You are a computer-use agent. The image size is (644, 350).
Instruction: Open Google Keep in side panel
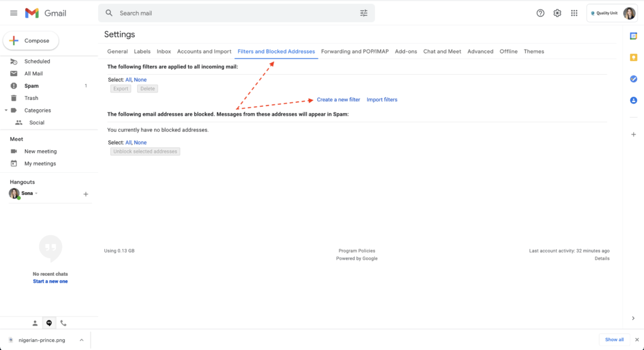coord(633,57)
